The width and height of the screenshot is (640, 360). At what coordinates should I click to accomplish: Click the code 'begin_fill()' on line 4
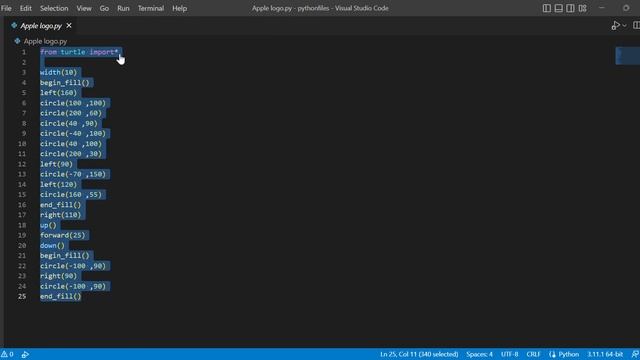coord(64,82)
